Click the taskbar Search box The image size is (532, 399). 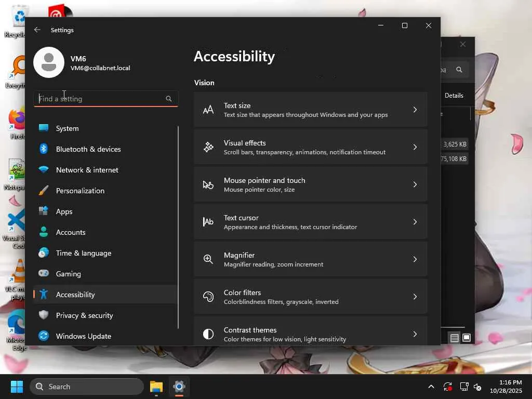pos(87,387)
